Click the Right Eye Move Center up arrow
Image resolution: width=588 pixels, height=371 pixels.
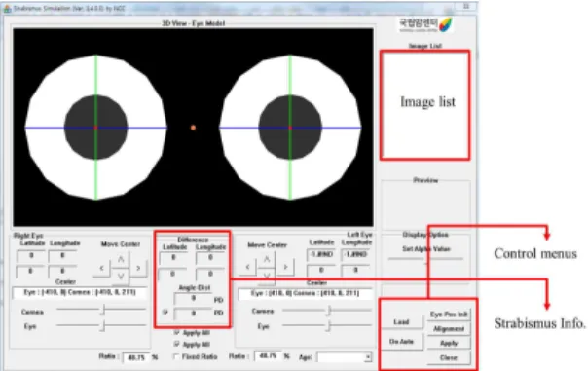click(x=121, y=260)
